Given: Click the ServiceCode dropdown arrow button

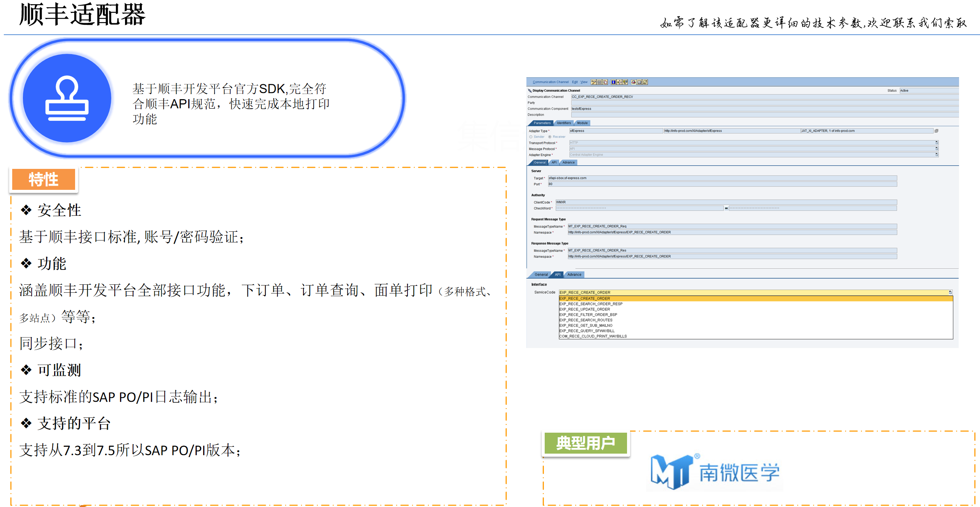Looking at the screenshot, I should [x=950, y=292].
